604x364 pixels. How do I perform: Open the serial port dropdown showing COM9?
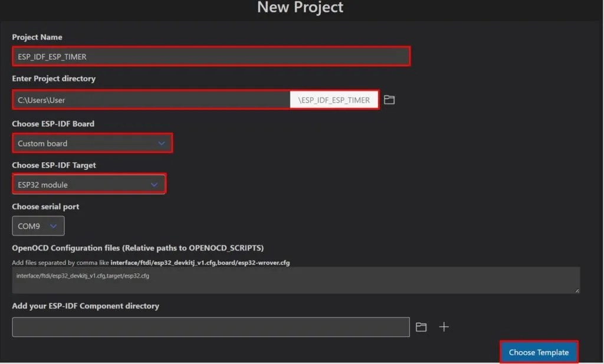tap(38, 225)
